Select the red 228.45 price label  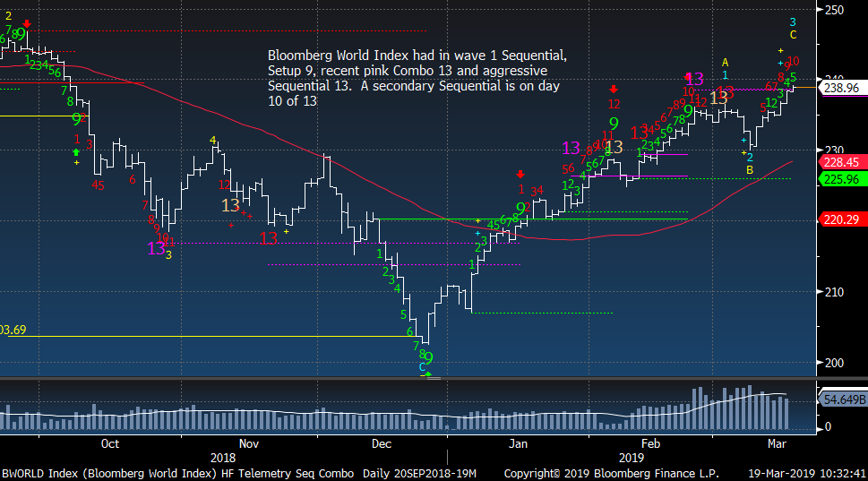pyautogui.click(x=842, y=162)
